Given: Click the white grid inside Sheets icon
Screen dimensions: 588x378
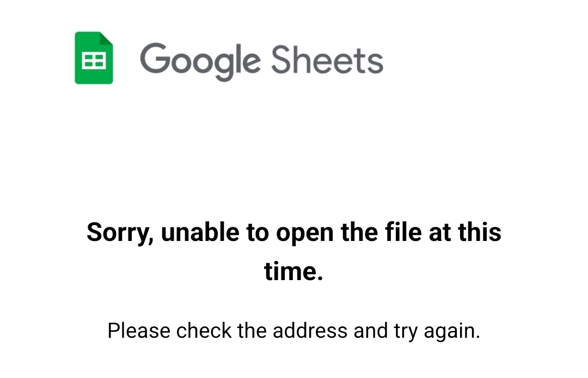Looking at the screenshot, I should [x=94, y=61].
